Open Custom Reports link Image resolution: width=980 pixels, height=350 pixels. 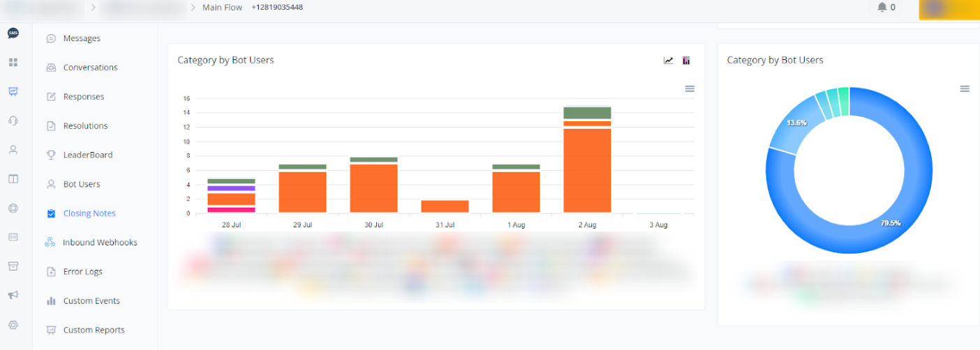pyautogui.click(x=94, y=330)
